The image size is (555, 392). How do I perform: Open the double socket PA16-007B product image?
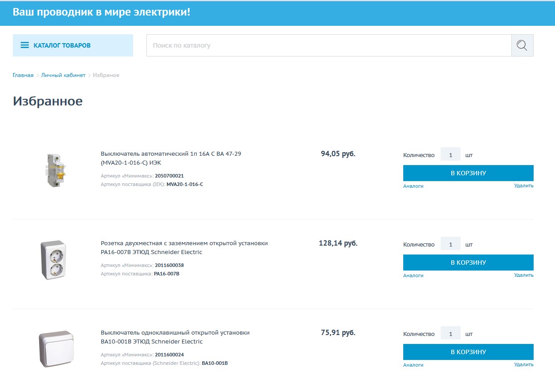pos(53,259)
